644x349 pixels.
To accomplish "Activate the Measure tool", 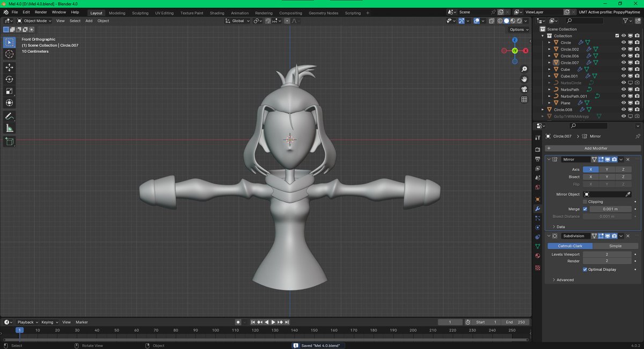I will [9, 128].
